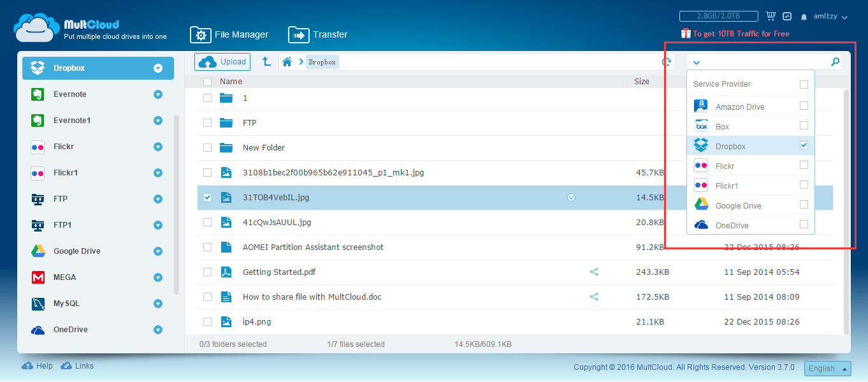Viewport: 868px width, 382px height.
Task: Click the share icon next to Getting Started.pdf
Action: point(594,272)
